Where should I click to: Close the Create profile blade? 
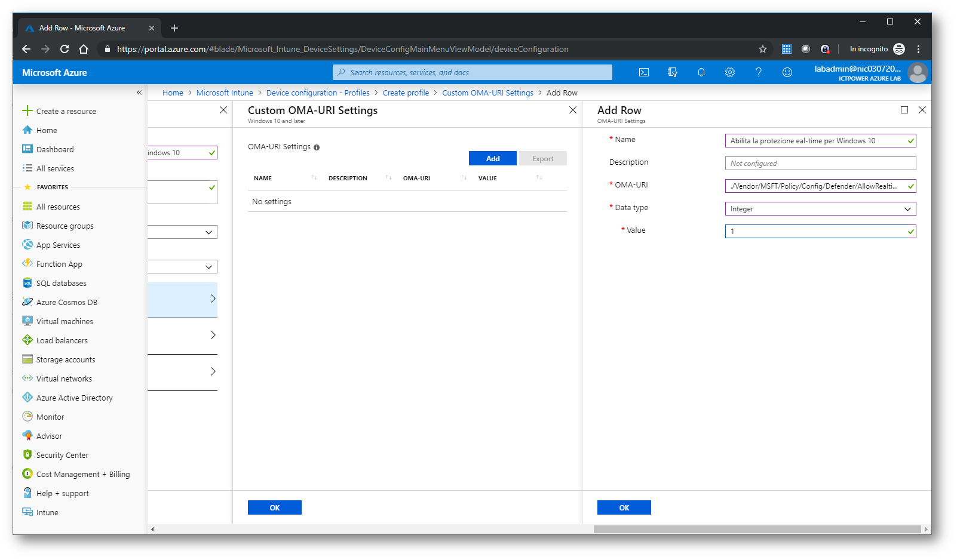coord(223,110)
